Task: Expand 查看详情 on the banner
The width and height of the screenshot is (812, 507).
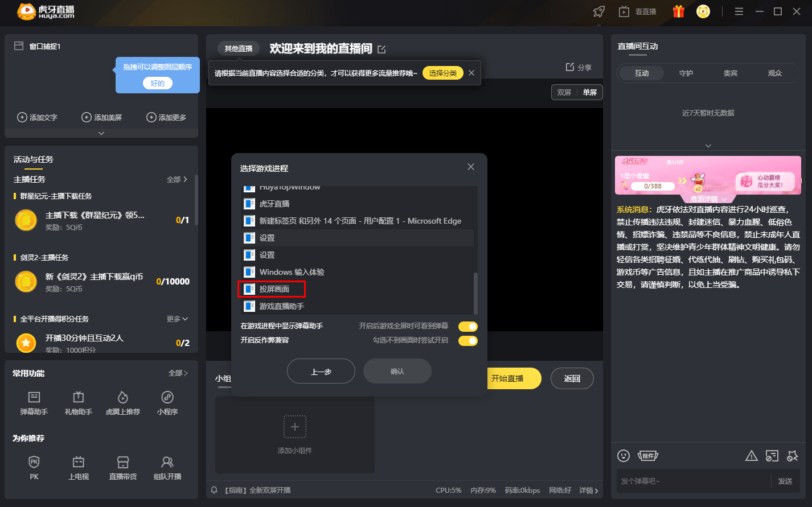Action: click(x=709, y=199)
